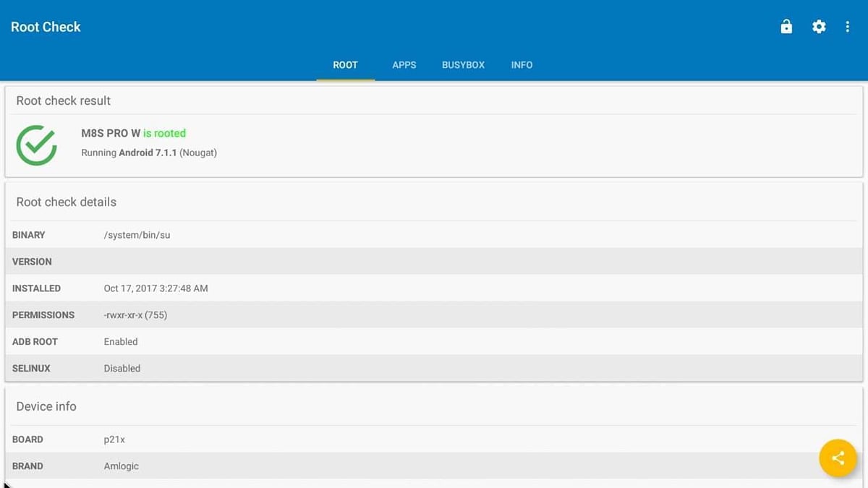Select the PERMISSIONS row label
Screen dimensions: 868x488
[43, 315]
